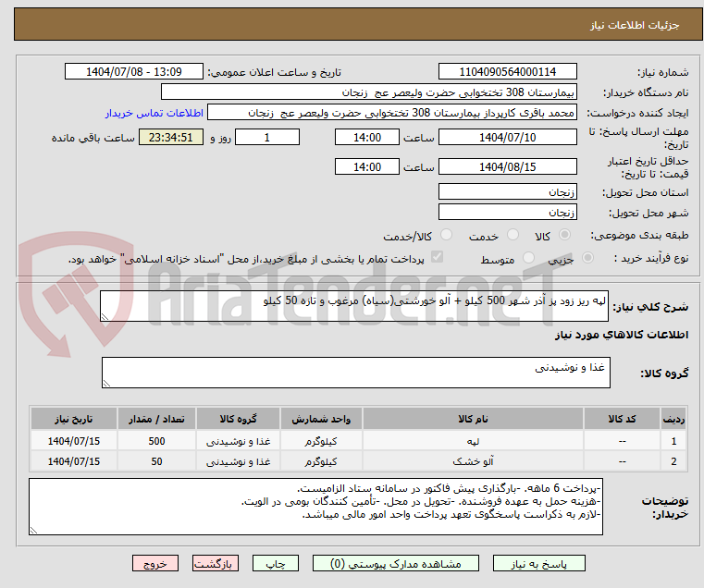704x588 pixels.
Task: Open مشاهده مدارک پیوستی (0) button
Action: point(396,563)
